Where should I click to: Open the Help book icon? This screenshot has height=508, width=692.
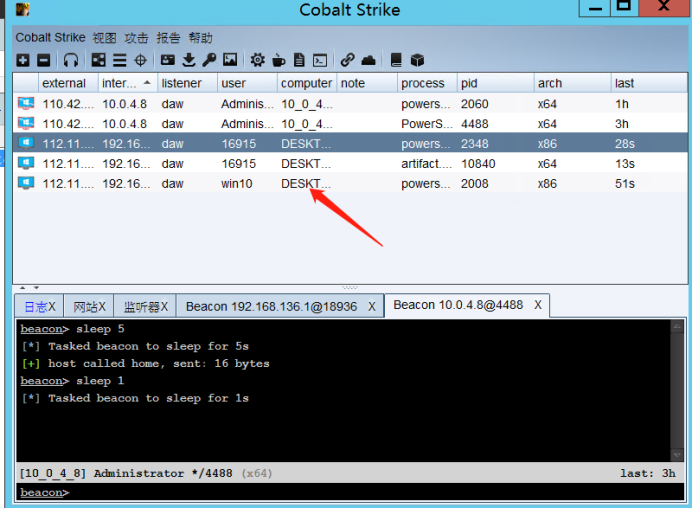396,60
